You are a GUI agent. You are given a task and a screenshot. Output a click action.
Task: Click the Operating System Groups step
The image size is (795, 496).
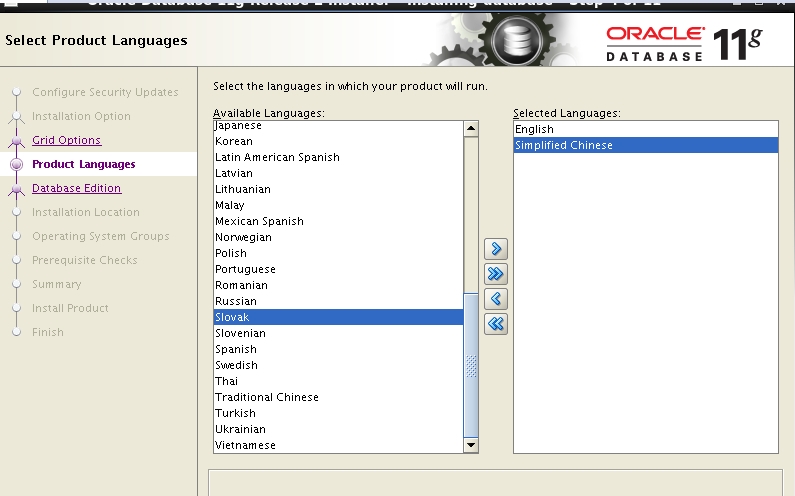pos(100,236)
